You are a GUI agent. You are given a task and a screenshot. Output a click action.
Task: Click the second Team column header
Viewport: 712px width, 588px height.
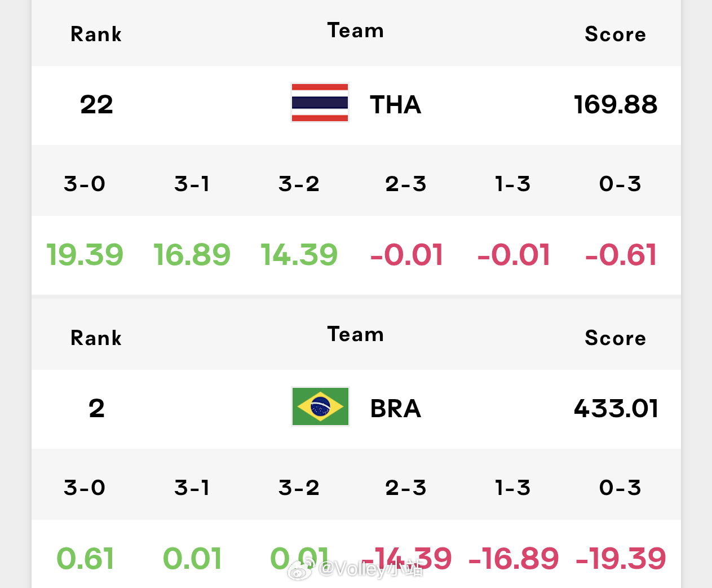[356, 334]
